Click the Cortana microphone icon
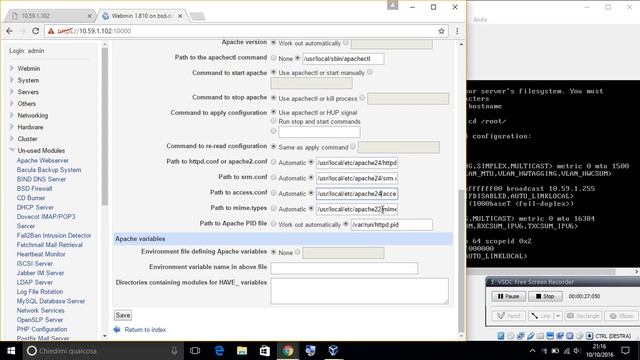 pos(174,351)
